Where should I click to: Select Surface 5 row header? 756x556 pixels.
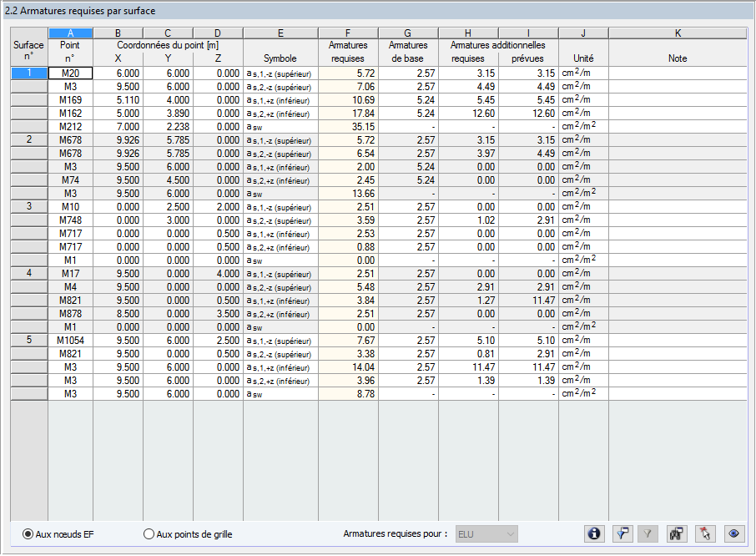tap(29, 340)
